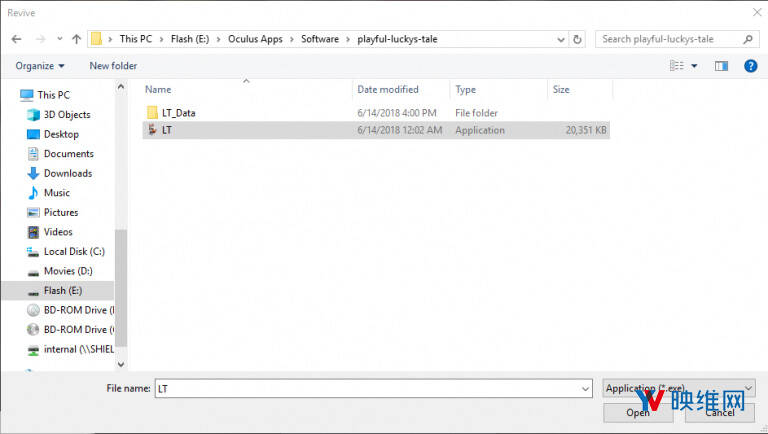
Task: Open the change view options dropdown
Action: [693, 66]
